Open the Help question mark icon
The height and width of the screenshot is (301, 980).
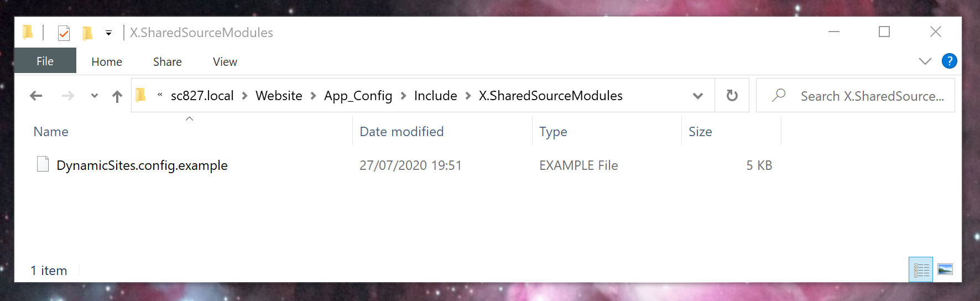pos(949,61)
